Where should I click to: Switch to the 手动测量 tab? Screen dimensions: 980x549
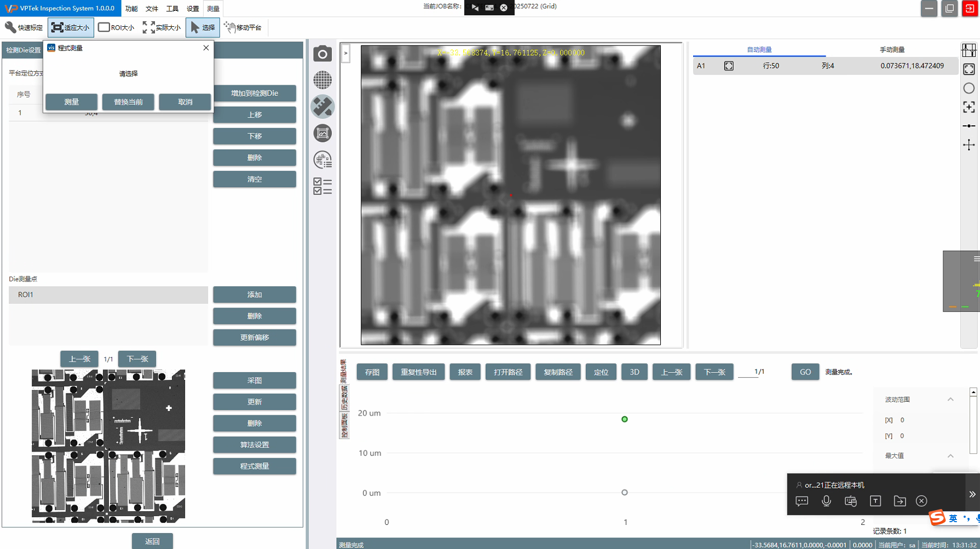[x=892, y=50]
